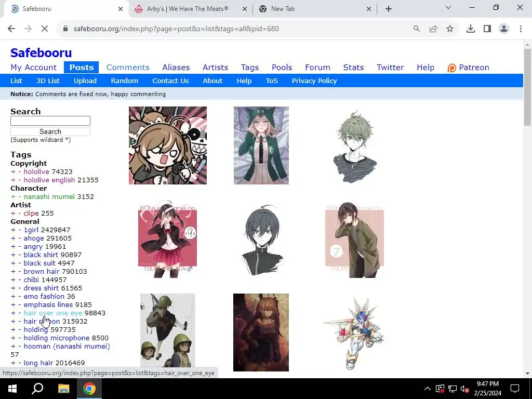Open the Chrome profile avatar

pyautogui.click(x=504, y=29)
